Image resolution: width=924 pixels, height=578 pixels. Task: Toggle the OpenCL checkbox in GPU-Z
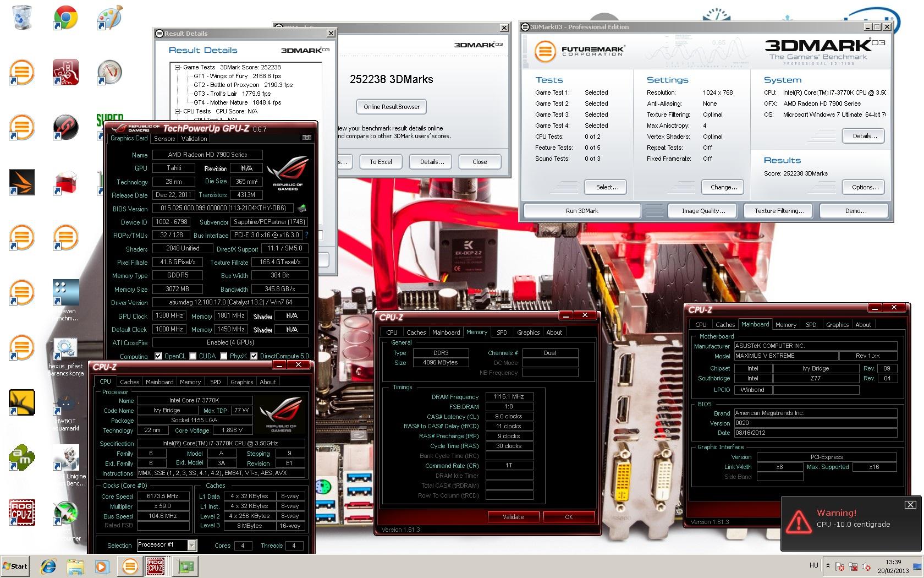[x=158, y=356]
